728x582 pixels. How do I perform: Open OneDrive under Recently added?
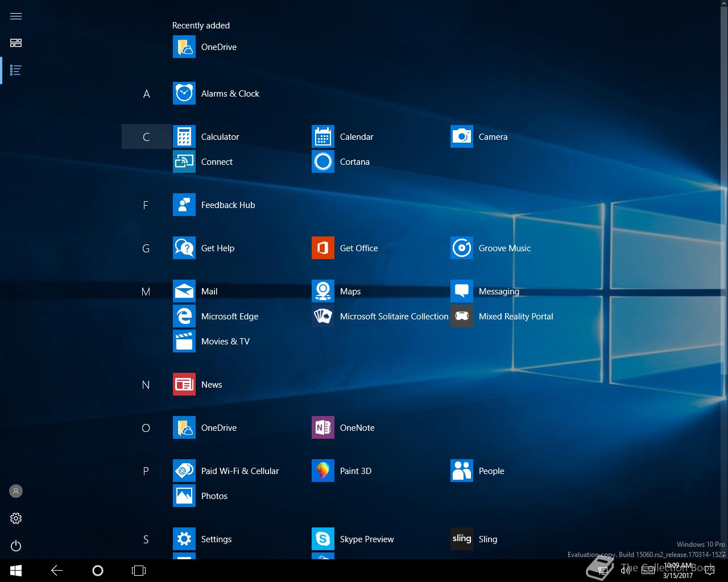click(205, 47)
